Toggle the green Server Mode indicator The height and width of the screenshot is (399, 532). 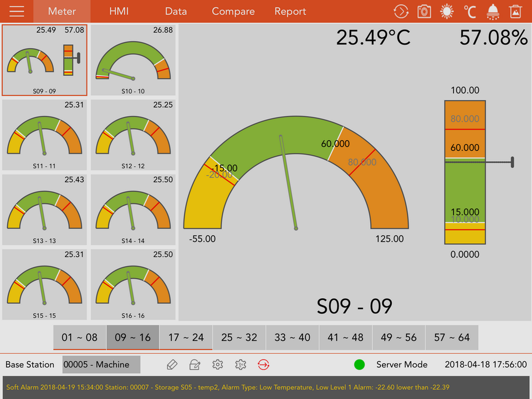pyautogui.click(x=360, y=365)
